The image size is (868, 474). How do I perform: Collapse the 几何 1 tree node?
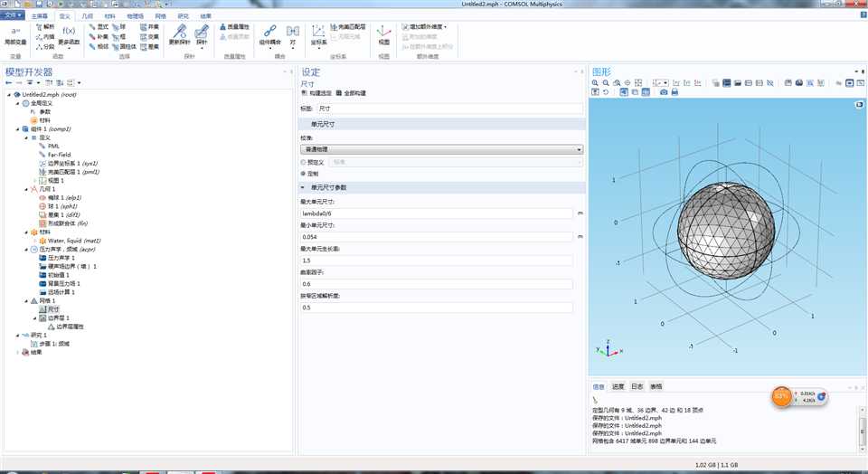point(26,189)
